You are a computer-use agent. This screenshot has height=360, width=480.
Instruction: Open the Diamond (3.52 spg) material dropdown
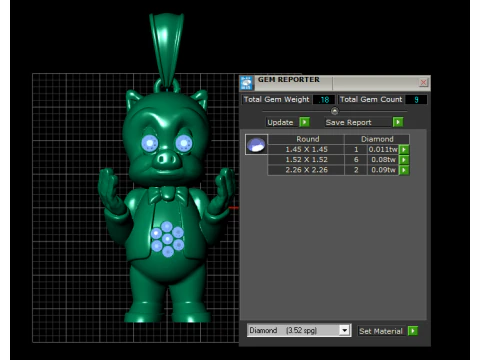[299, 330]
